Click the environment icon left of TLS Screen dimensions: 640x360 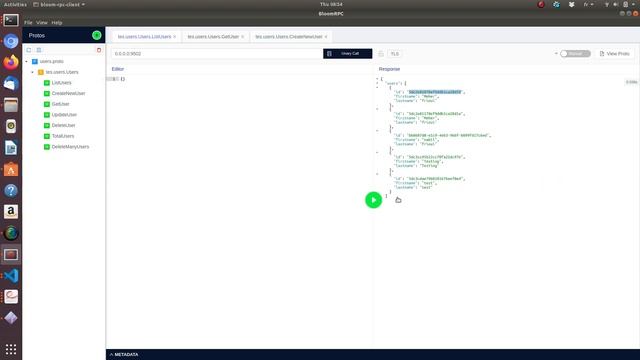click(x=381, y=54)
